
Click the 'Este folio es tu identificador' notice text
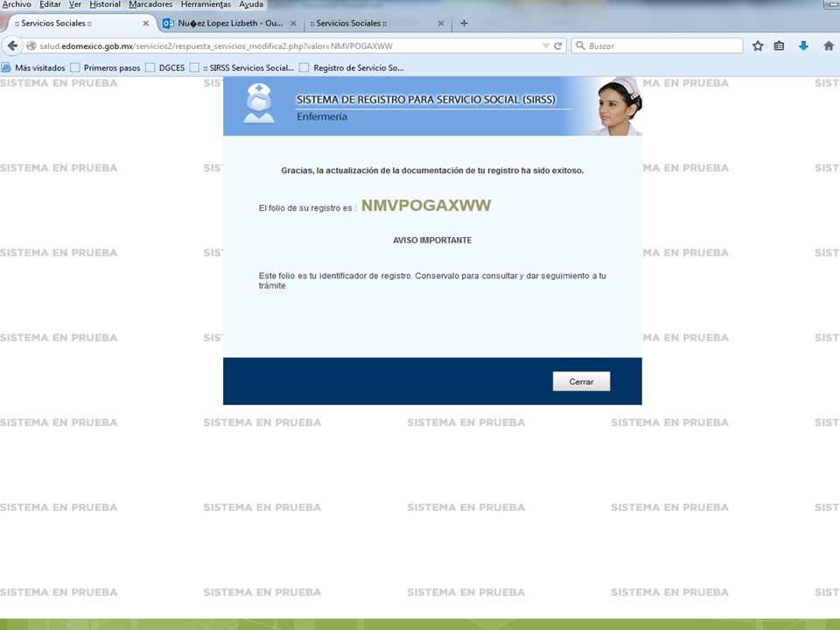432,281
